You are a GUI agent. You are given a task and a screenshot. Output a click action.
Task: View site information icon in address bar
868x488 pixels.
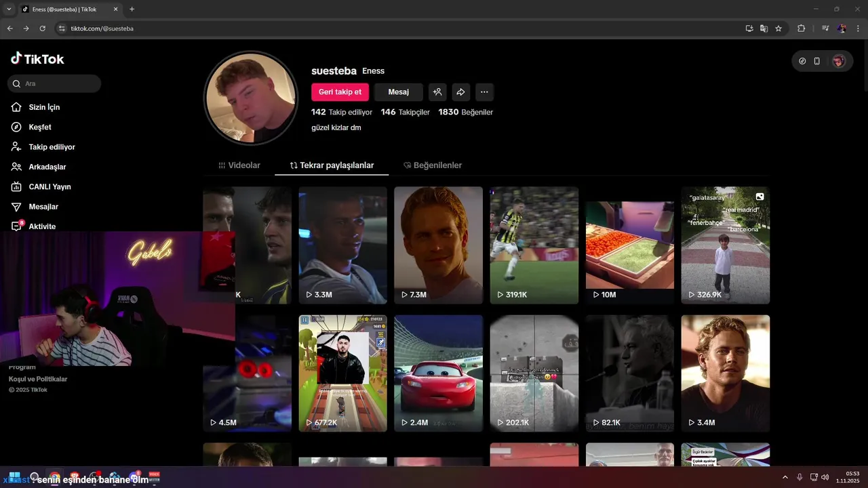tap(62, 28)
